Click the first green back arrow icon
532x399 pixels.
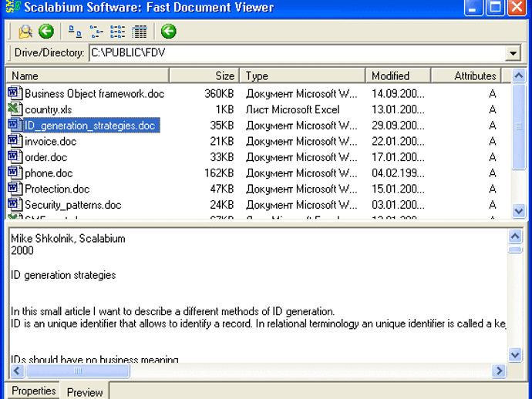pyautogui.click(x=46, y=32)
